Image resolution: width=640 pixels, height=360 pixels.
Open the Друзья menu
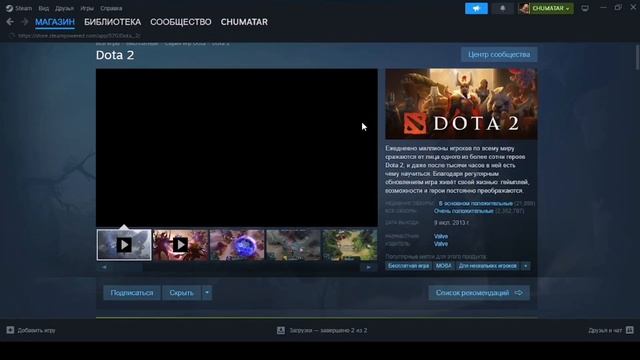coord(64,8)
